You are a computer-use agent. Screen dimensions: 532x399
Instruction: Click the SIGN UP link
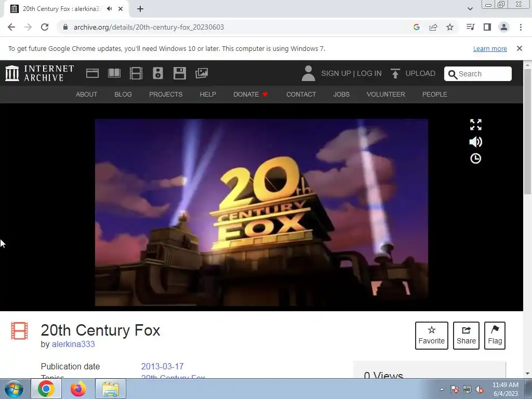[x=336, y=73]
